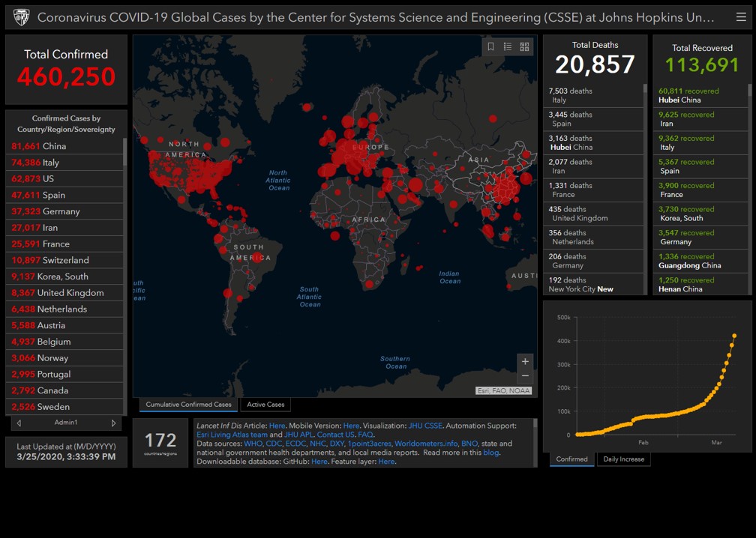
Task: Click the Johns Hopkins shield logo
Action: pyautogui.click(x=22, y=17)
